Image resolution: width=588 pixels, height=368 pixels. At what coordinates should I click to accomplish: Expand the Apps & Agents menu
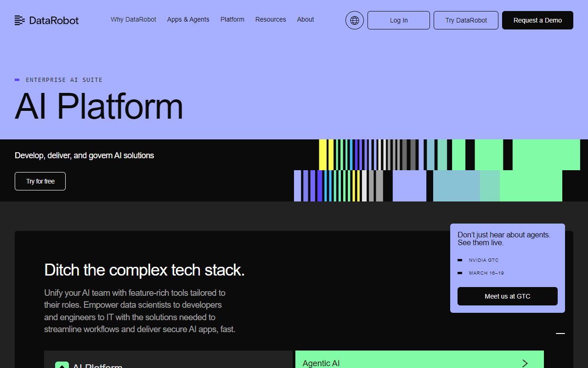click(x=188, y=19)
